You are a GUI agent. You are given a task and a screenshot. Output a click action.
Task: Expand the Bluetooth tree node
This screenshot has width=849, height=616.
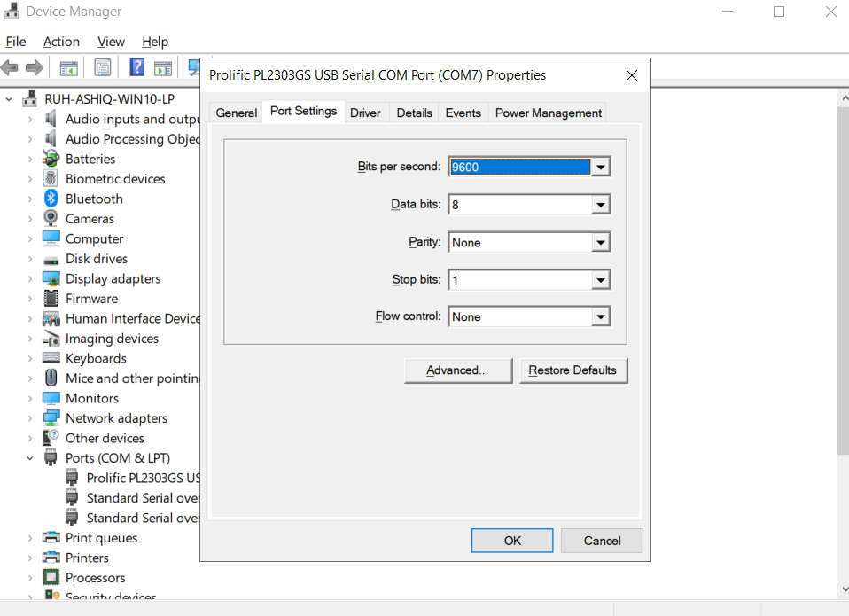(x=30, y=199)
